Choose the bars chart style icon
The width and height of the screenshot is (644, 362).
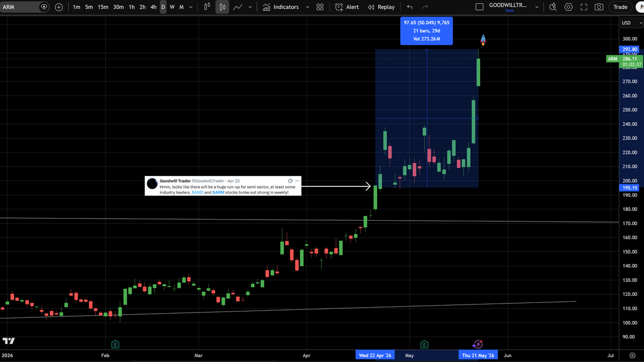click(208, 7)
